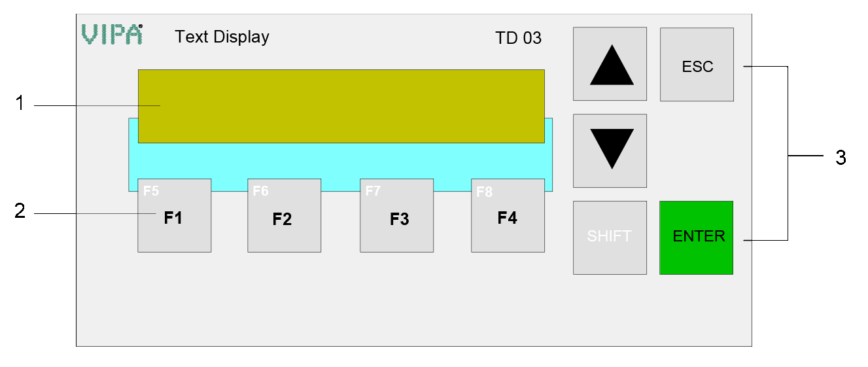Click the white F7 label
The image size is (868, 367).
point(373,191)
